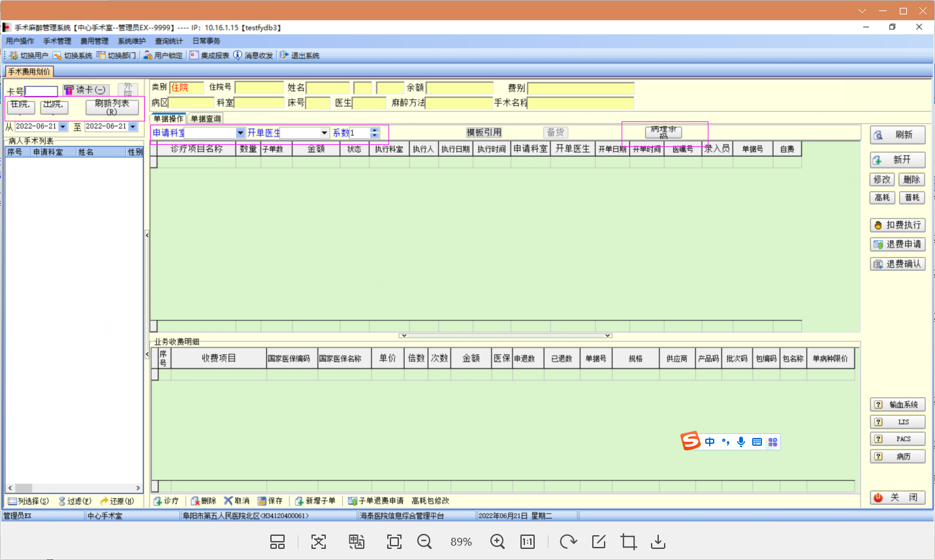Click the 卡号 input field
The width and height of the screenshot is (935, 560).
pyautogui.click(x=41, y=91)
